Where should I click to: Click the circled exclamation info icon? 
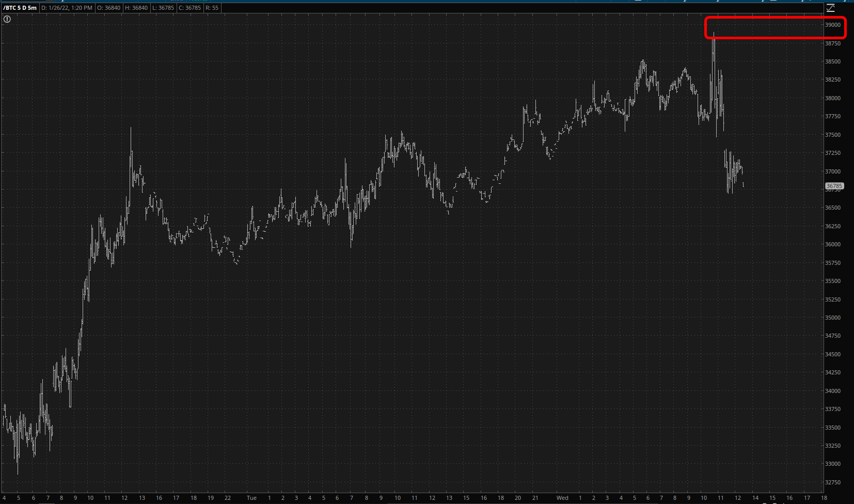(x=7, y=19)
